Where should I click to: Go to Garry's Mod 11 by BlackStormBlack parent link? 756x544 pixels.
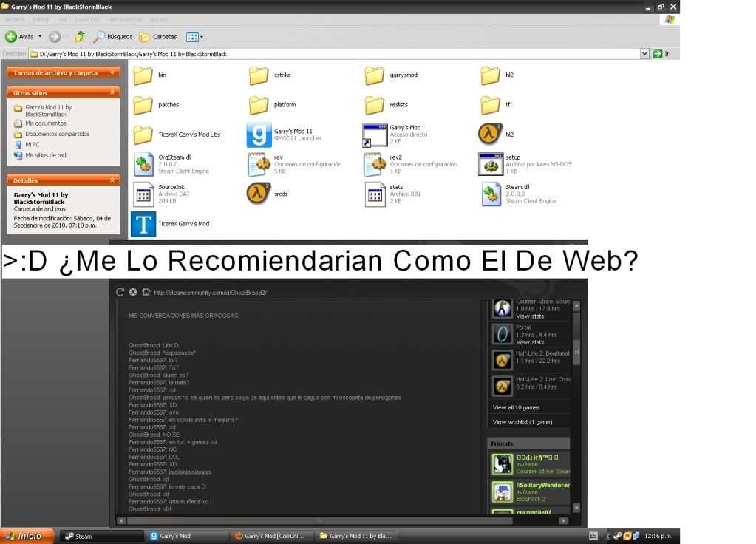point(48,111)
